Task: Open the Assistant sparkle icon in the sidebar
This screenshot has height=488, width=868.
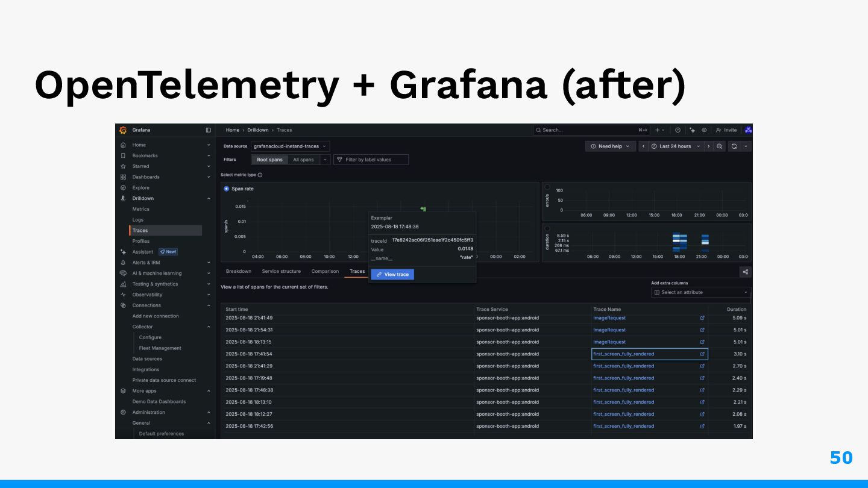Action: 123,252
